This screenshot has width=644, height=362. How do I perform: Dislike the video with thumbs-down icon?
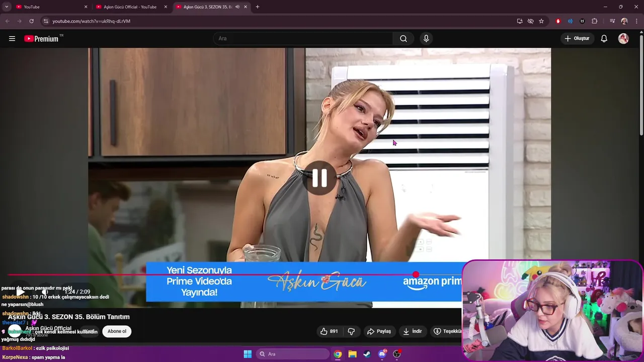(x=351, y=331)
